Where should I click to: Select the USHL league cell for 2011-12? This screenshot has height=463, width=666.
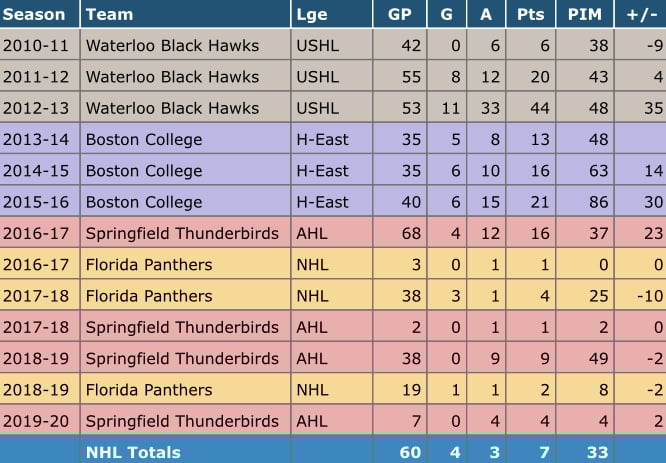coord(317,77)
